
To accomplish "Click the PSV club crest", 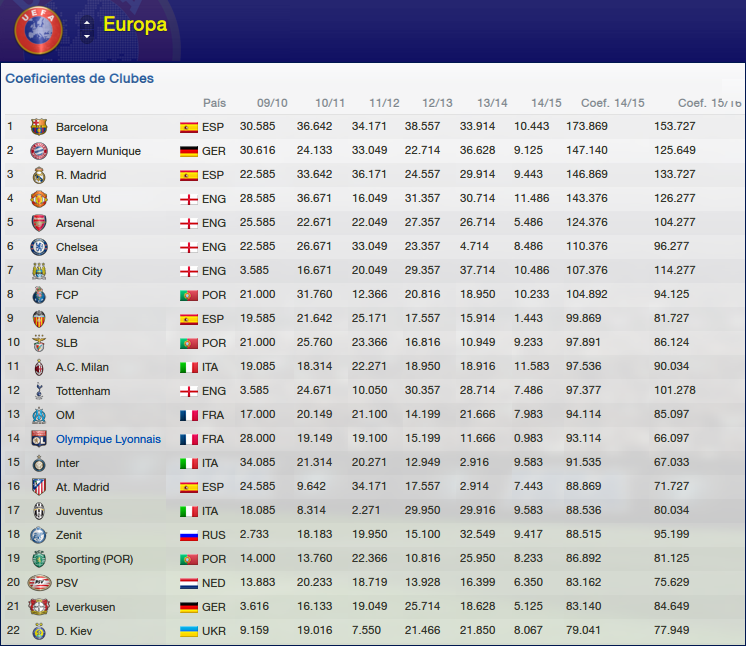I will [39, 583].
